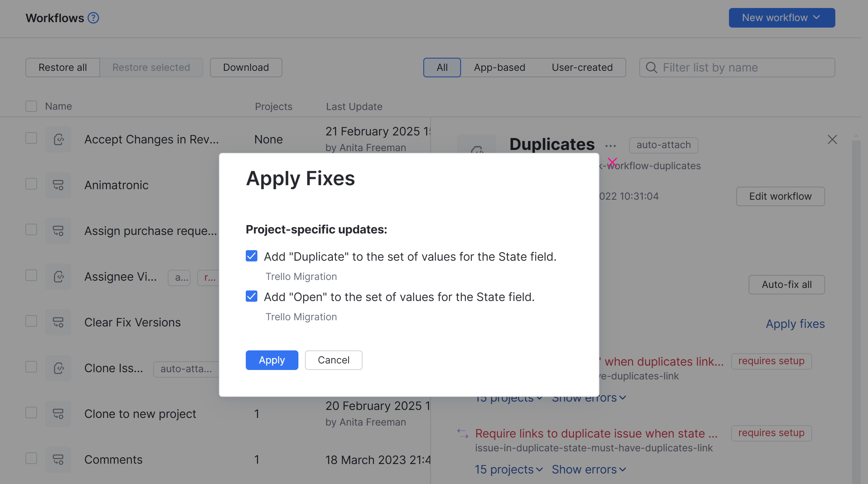Open the Workflows help icon
Screen dimensions: 868x484
pos(93,17)
